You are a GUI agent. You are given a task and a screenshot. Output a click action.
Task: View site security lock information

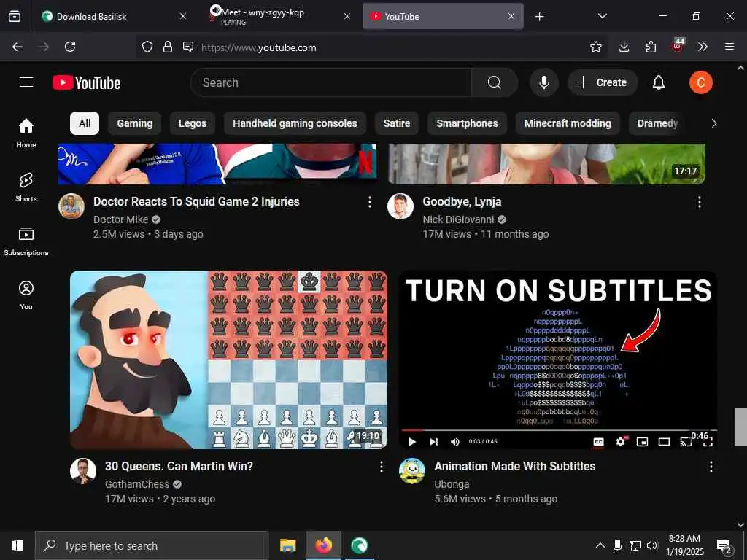click(x=167, y=47)
